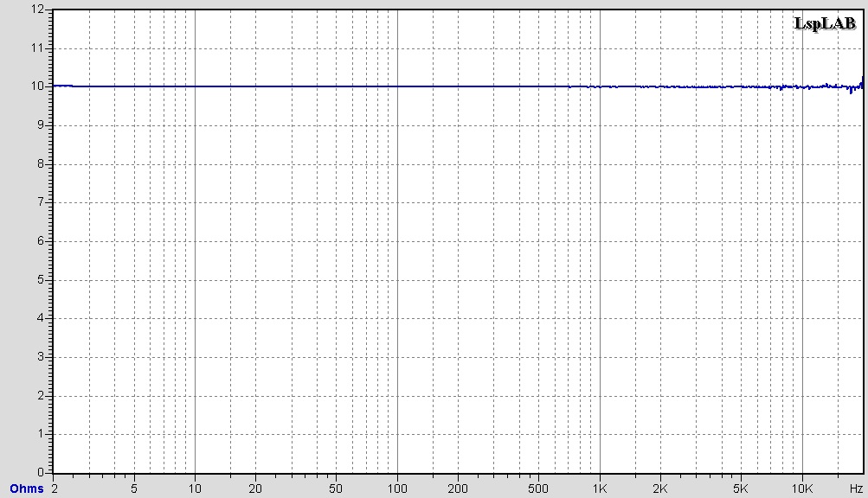Click the 5 ohms y-axis label
The height and width of the screenshot is (498, 868).
coord(41,280)
